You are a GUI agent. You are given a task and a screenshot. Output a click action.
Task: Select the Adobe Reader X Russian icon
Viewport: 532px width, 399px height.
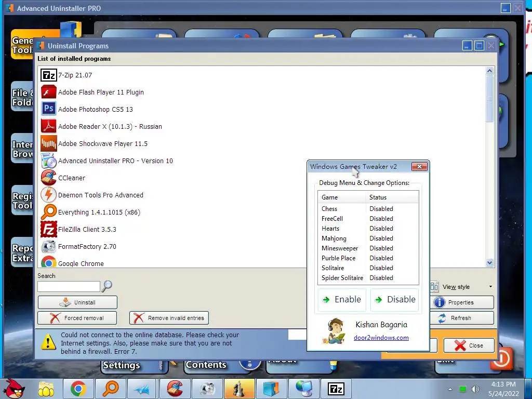48,126
